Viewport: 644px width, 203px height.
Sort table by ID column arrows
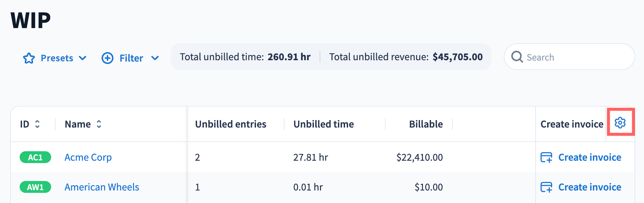[x=37, y=124]
